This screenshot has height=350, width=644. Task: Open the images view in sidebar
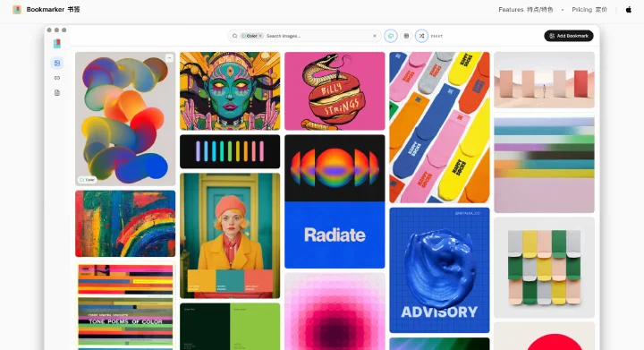point(57,63)
